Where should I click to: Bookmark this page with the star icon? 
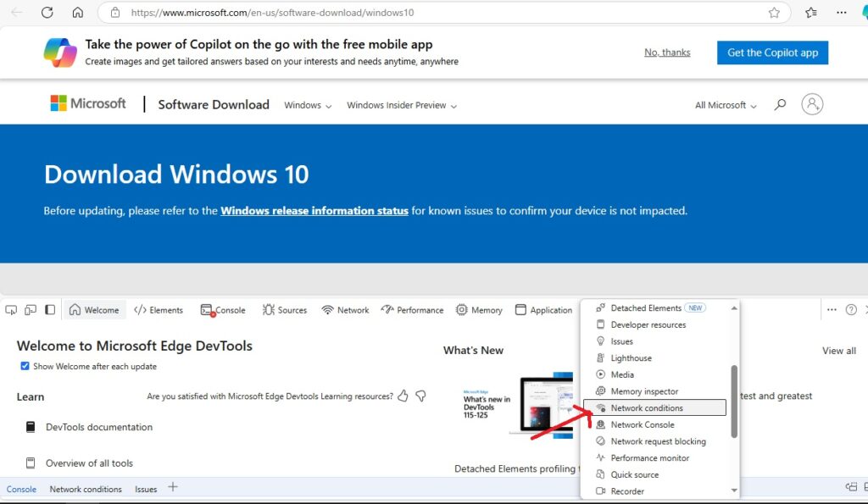[774, 13]
